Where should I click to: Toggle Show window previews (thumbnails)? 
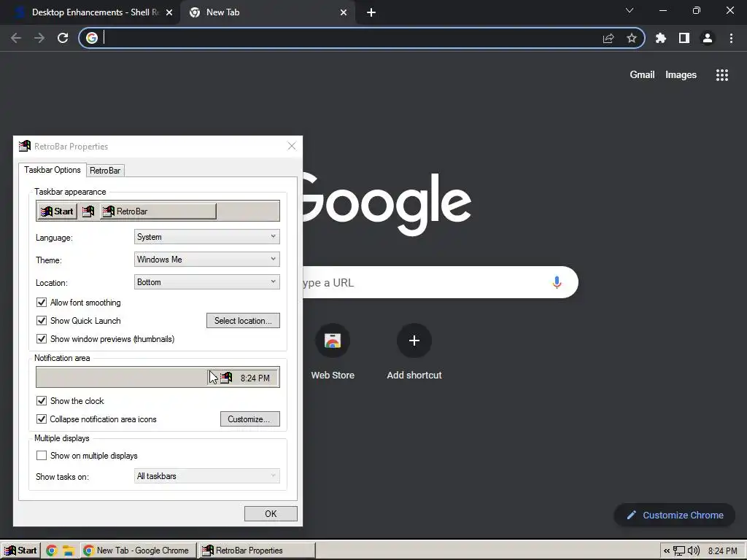tap(42, 338)
